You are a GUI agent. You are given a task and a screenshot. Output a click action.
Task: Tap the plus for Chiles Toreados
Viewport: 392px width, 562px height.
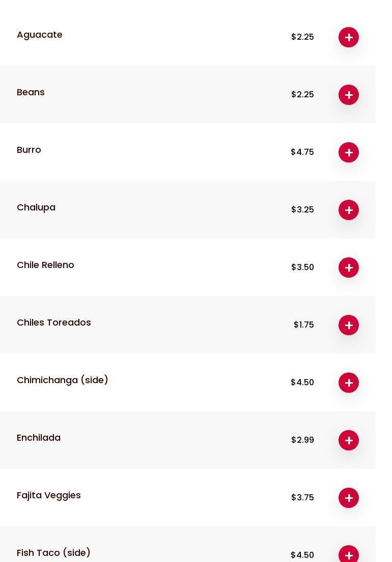point(349,325)
